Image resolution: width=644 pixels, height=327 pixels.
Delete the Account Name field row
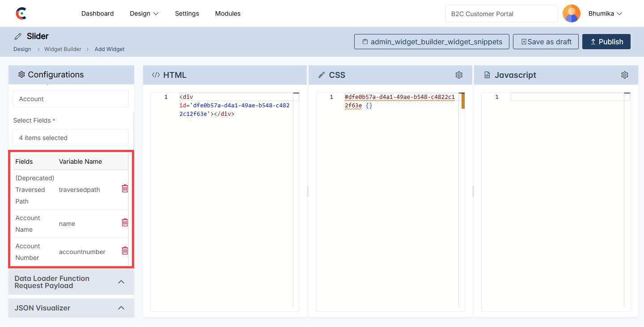click(x=125, y=223)
